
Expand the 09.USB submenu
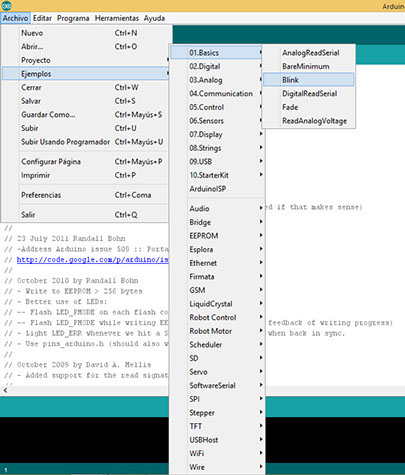pos(217,162)
